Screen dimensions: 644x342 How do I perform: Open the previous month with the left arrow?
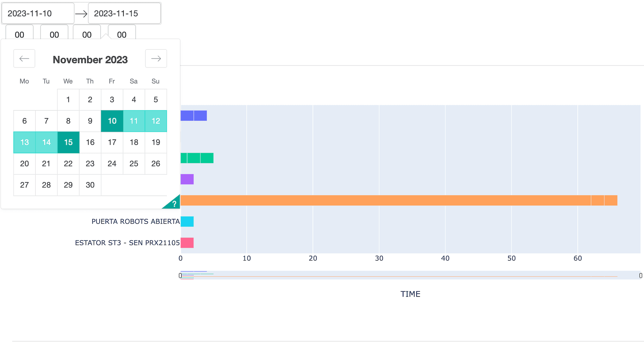tap(24, 59)
